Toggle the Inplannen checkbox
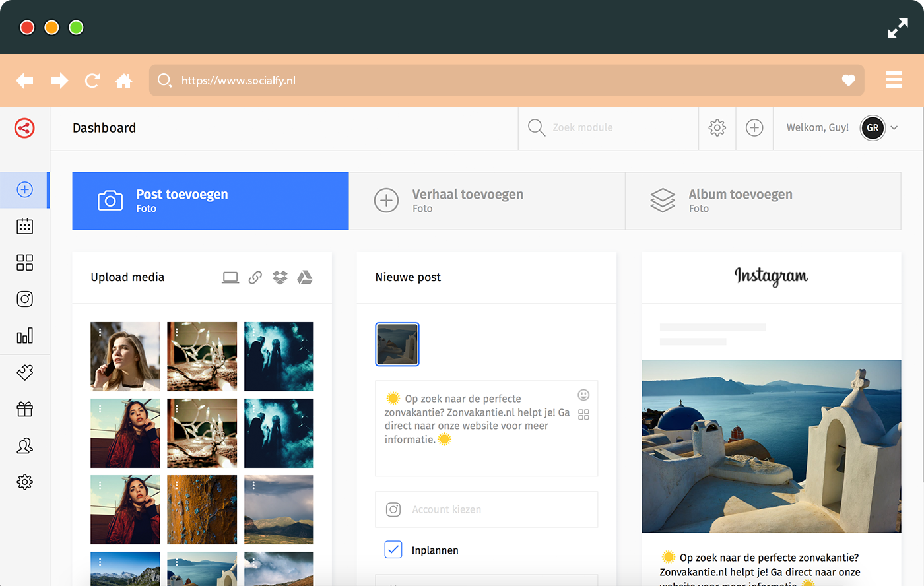Viewport: 924px width, 586px height. (x=393, y=550)
